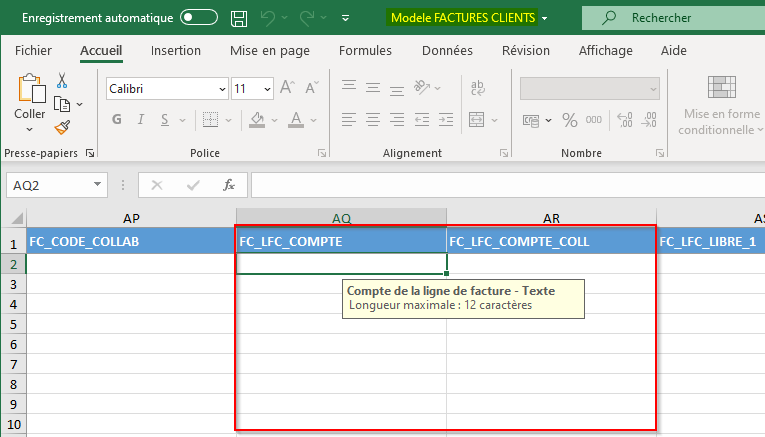Image resolution: width=765 pixels, height=437 pixels.
Task: Open the Modele FACTURES CLIENTS title dropdown
Action: [544, 18]
